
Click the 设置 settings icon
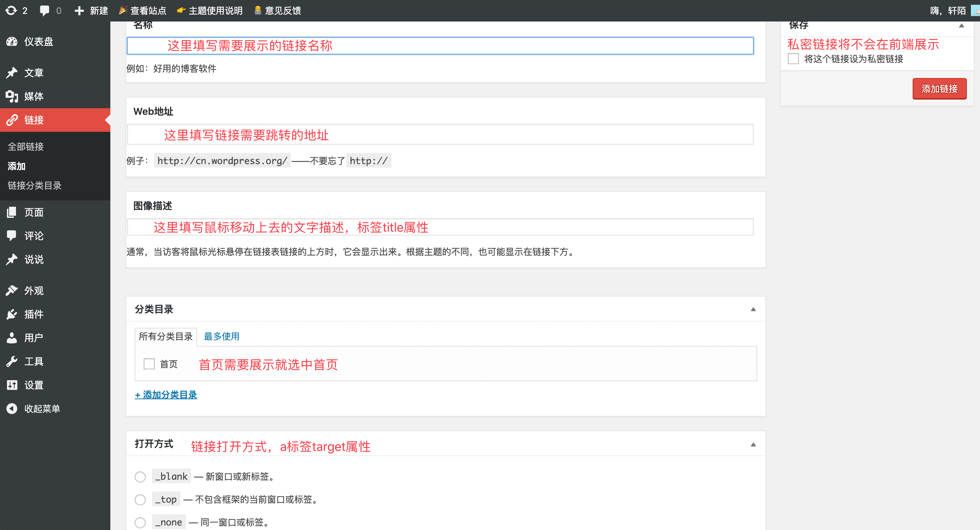point(12,385)
